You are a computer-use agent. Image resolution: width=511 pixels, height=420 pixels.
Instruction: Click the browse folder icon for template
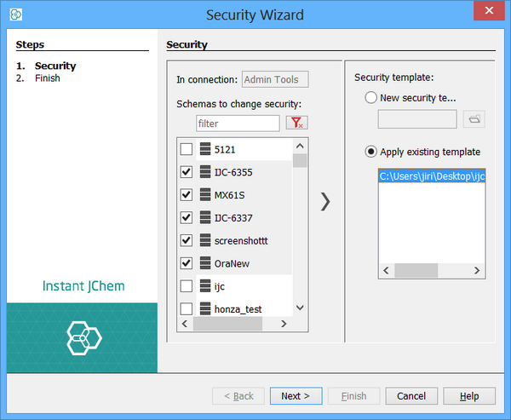(x=474, y=119)
